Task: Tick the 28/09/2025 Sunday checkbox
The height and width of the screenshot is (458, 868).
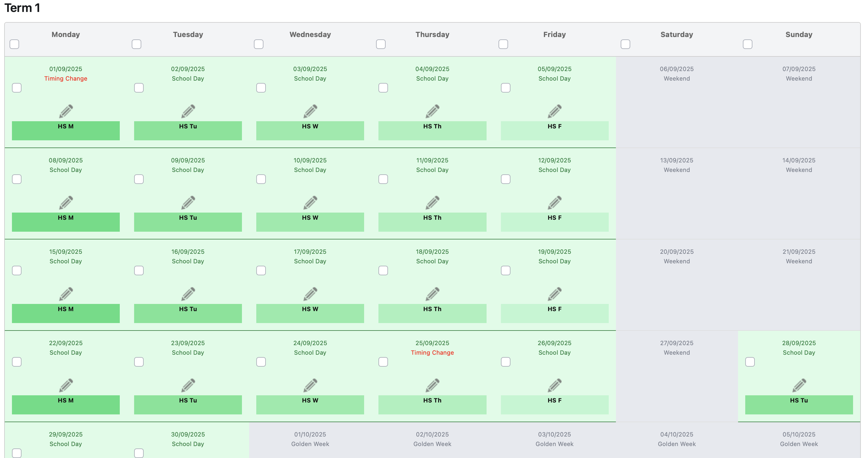Action: [750, 362]
